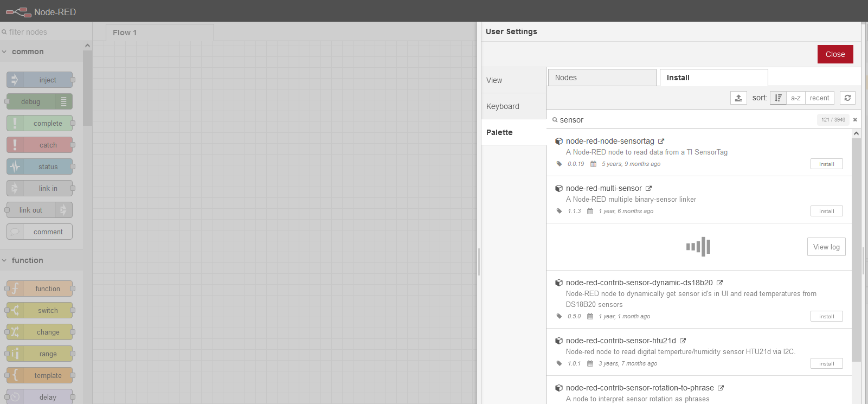Click the node-red-contrib-sensor-htu21d module title
Image resolution: width=868 pixels, height=404 pixels.
[621, 341]
